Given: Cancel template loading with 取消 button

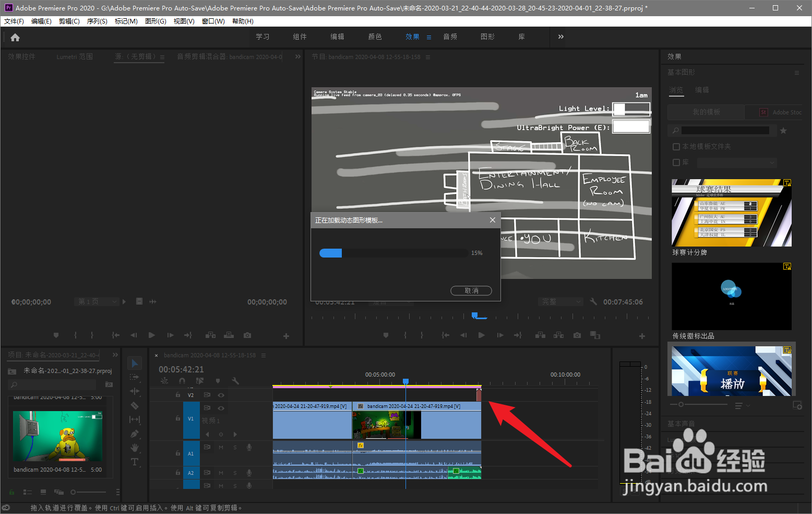Looking at the screenshot, I should 471,290.
